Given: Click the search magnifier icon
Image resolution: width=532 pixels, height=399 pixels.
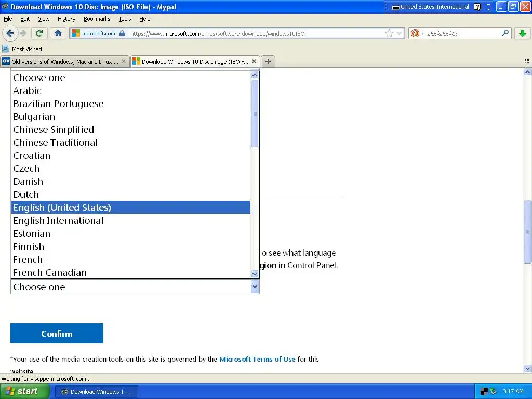Looking at the screenshot, I should click(x=505, y=33).
